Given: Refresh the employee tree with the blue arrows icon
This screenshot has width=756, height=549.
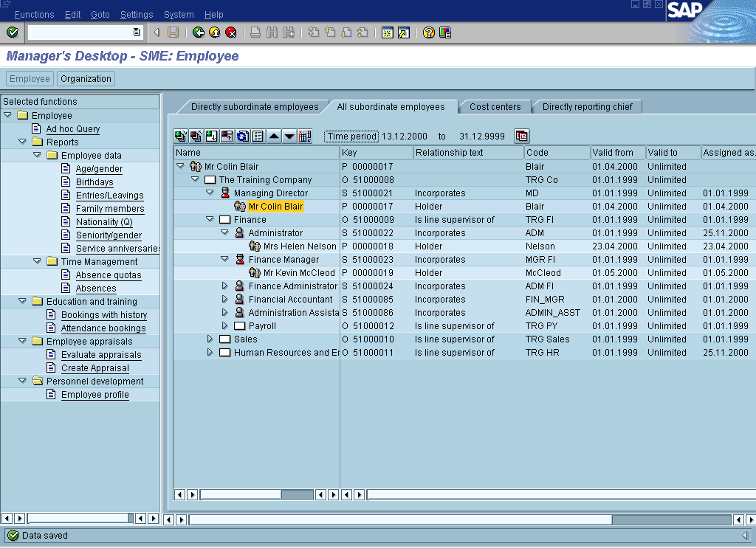Looking at the screenshot, I should pyautogui.click(x=242, y=137).
